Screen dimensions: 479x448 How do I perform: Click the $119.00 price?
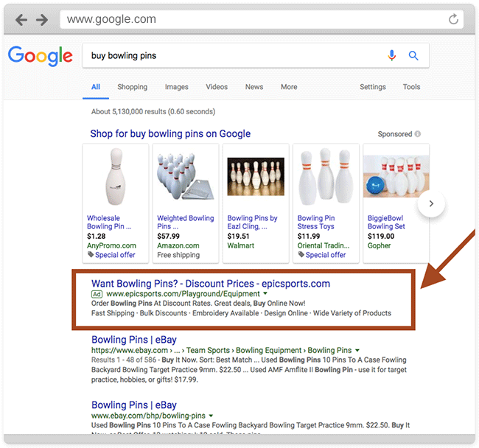point(381,237)
